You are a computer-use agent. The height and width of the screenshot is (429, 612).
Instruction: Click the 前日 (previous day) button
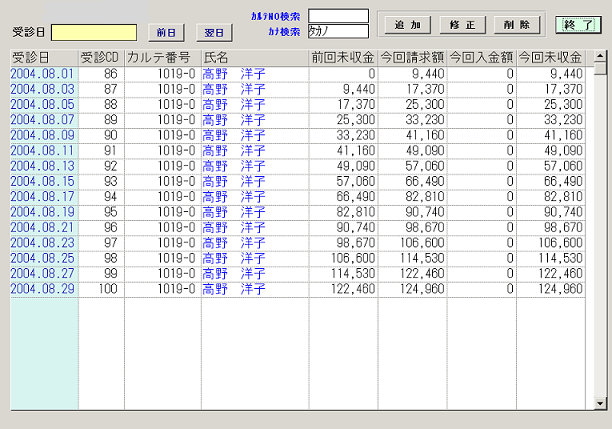point(165,32)
